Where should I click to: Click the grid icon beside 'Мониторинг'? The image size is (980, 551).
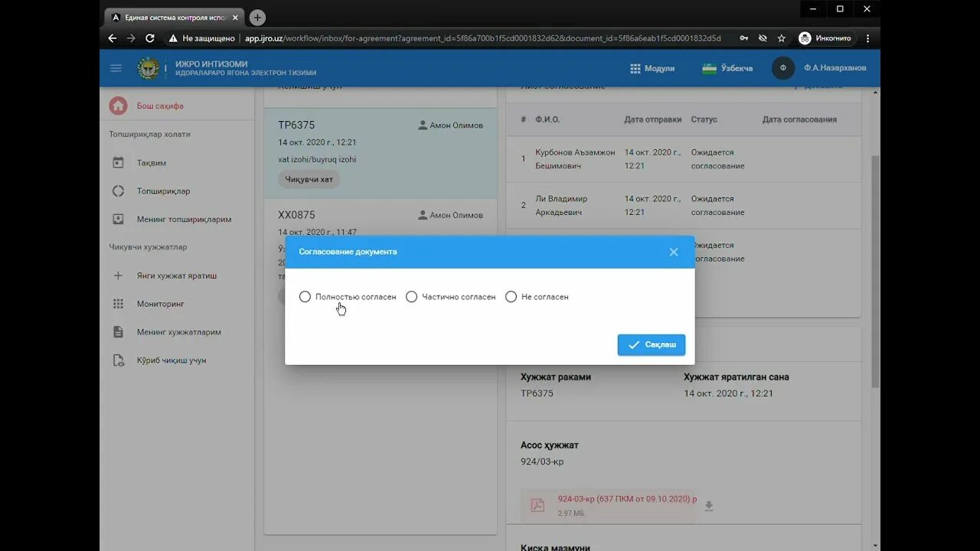(118, 304)
